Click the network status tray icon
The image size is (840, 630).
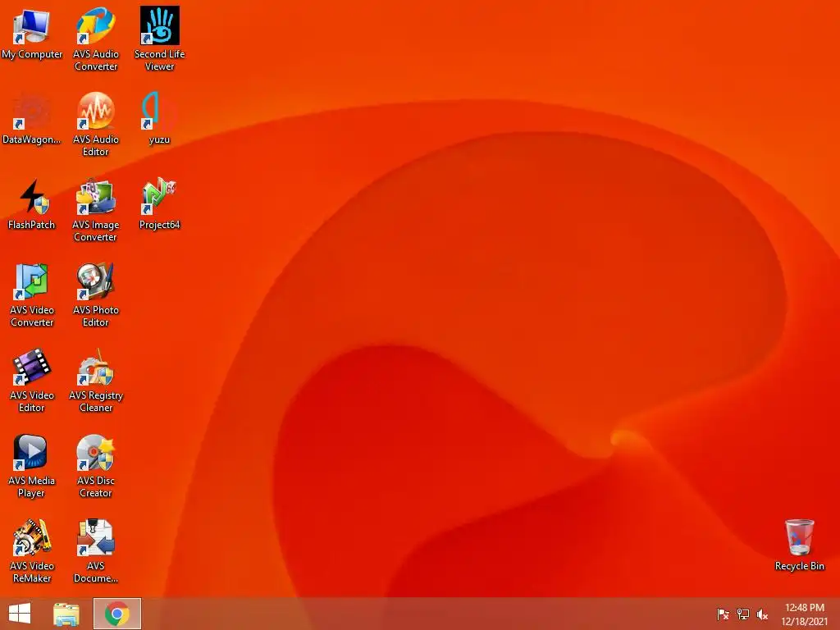(743, 614)
